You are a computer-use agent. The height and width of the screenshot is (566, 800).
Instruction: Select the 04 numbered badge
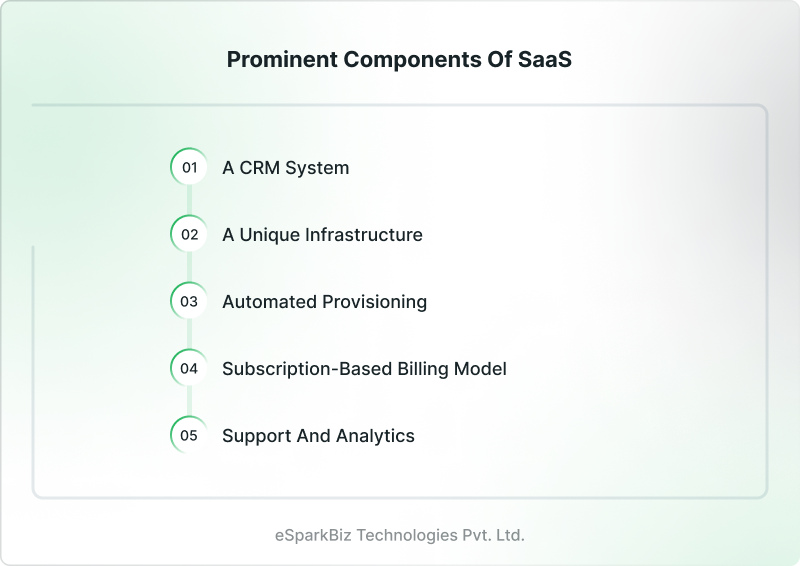click(x=189, y=368)
